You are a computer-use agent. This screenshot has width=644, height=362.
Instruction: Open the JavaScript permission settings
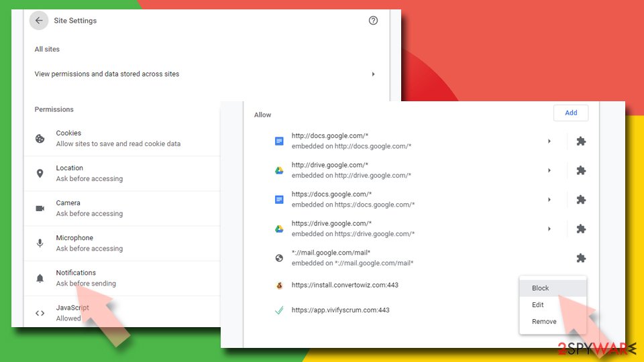click(122, 312)
